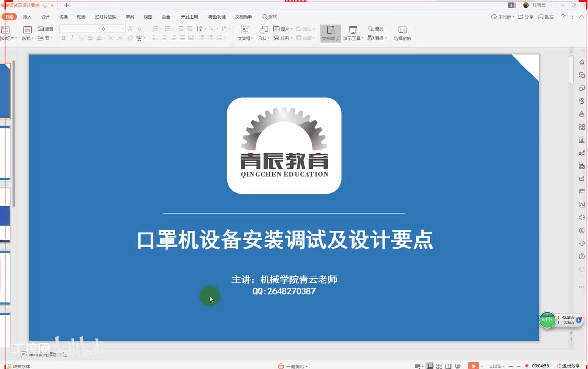The image size is (588, 369).
Task: Toggle bold formatting
Action: [x=63, y=38]
